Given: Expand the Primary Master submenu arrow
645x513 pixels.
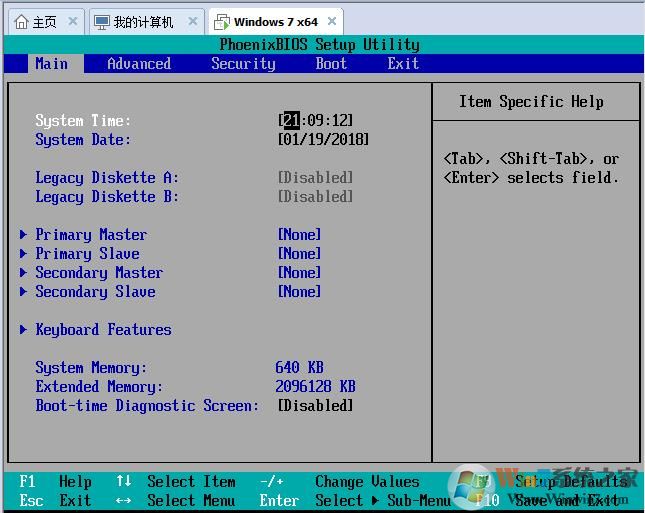Looking at the screenshot, I should (x=23, y=235).
